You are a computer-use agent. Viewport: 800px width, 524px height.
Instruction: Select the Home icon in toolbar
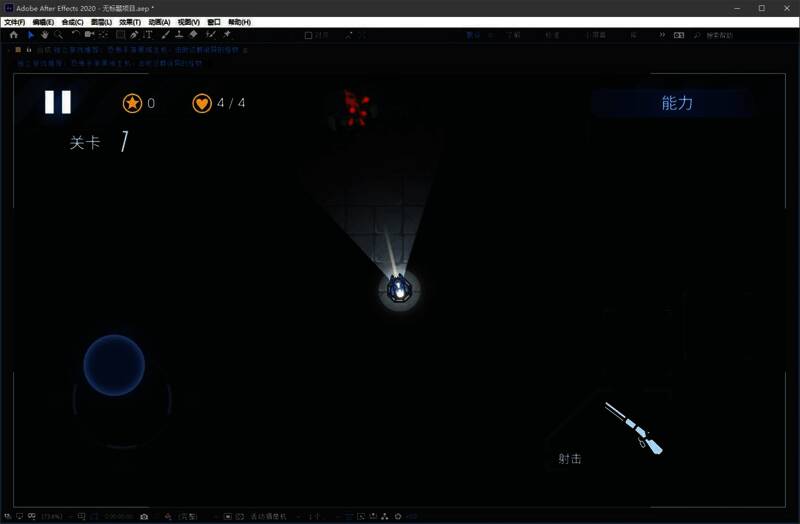(14, 35)
